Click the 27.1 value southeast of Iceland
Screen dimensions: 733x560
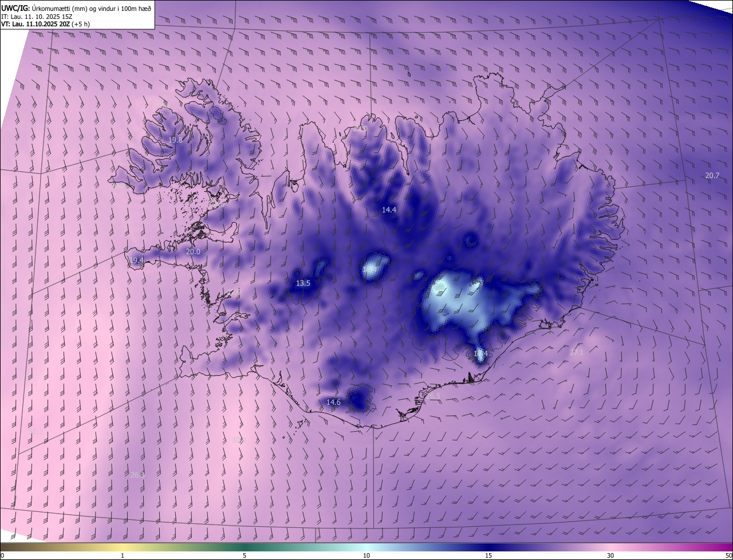pyautogui.click(x=577, y=352)
